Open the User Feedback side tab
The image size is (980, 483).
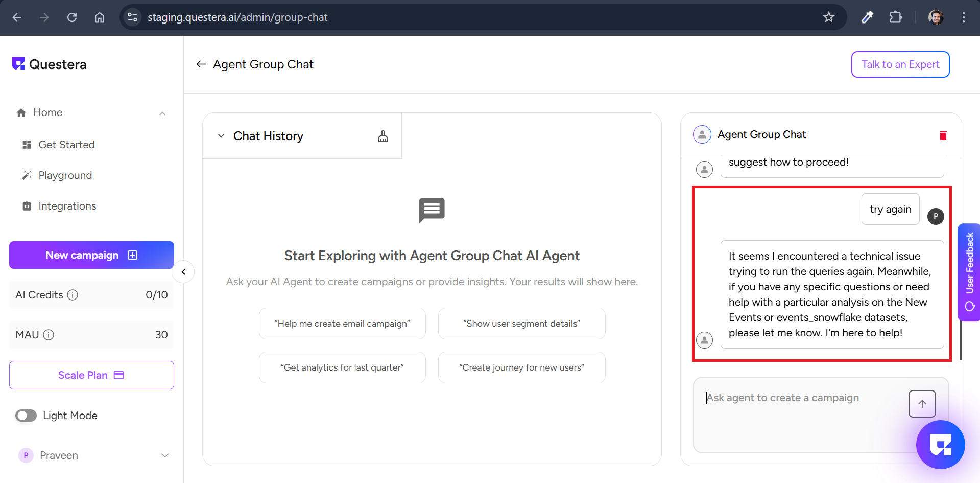969,272
